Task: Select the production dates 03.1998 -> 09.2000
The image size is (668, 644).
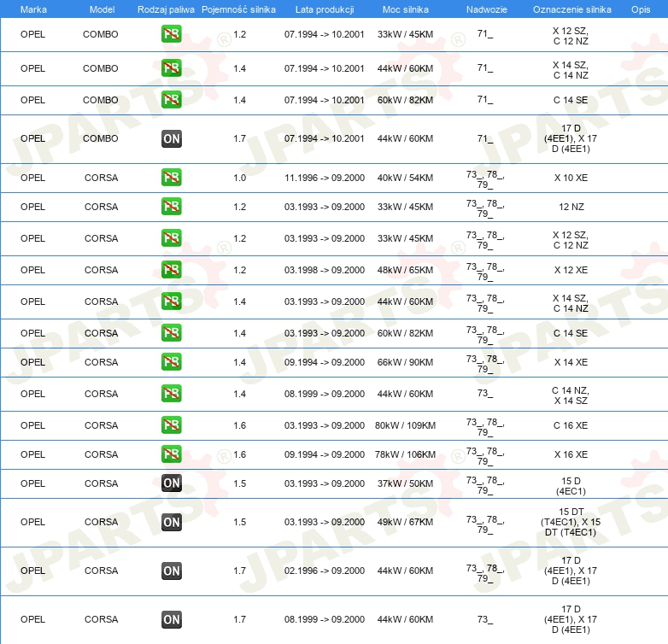Action: [325, 270]
